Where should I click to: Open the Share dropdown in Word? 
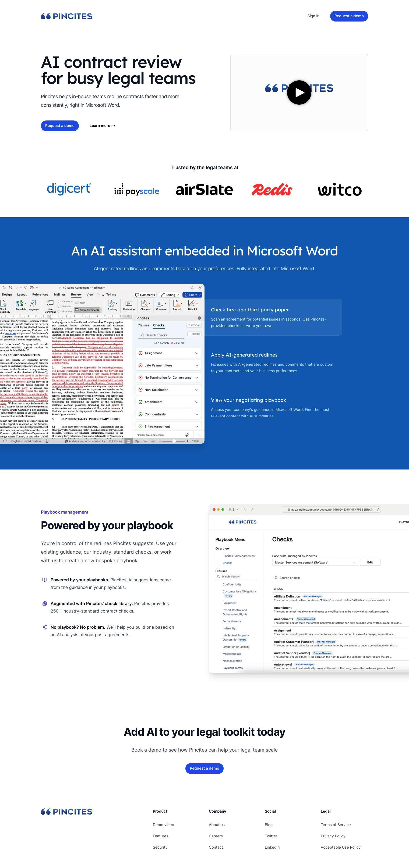pyautogui.click(x=192, y=295)
